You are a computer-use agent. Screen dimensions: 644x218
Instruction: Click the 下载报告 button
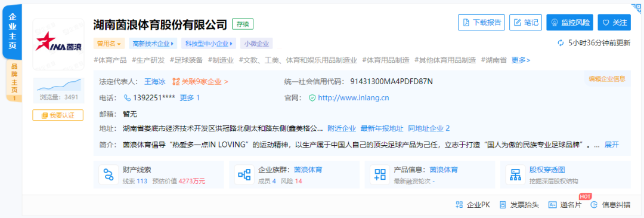pos(482,22)
